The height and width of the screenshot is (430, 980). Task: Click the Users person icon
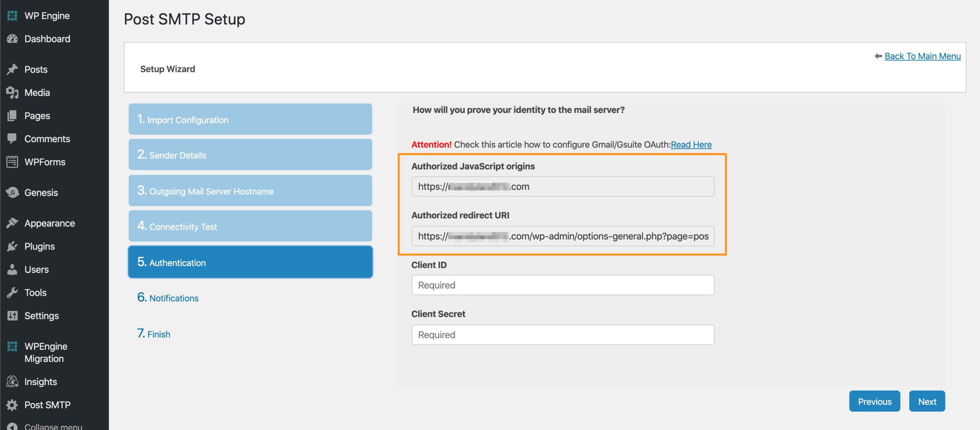click(x=12, y=269)
